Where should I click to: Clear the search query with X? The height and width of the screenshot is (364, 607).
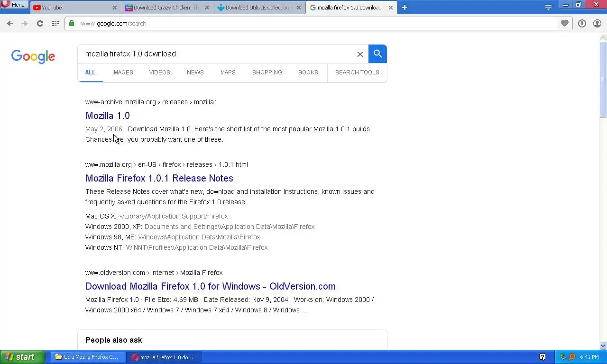pos(360,54)
